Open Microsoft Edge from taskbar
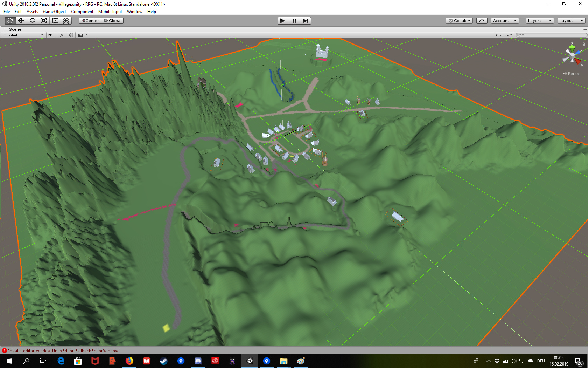This screenshot has width=588, height=368. [x=61, y=361]
